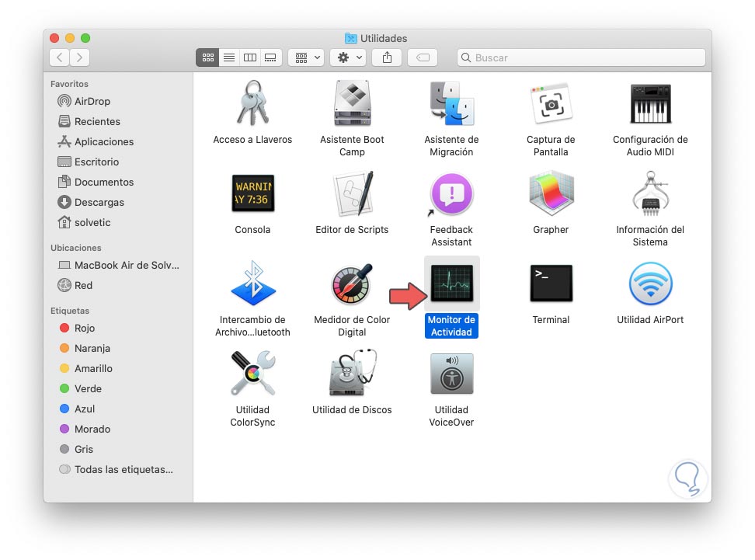This screenshot has height=560, width=755.
Task: Click the Captura de Pantalla icon
Action: point(551,103)
